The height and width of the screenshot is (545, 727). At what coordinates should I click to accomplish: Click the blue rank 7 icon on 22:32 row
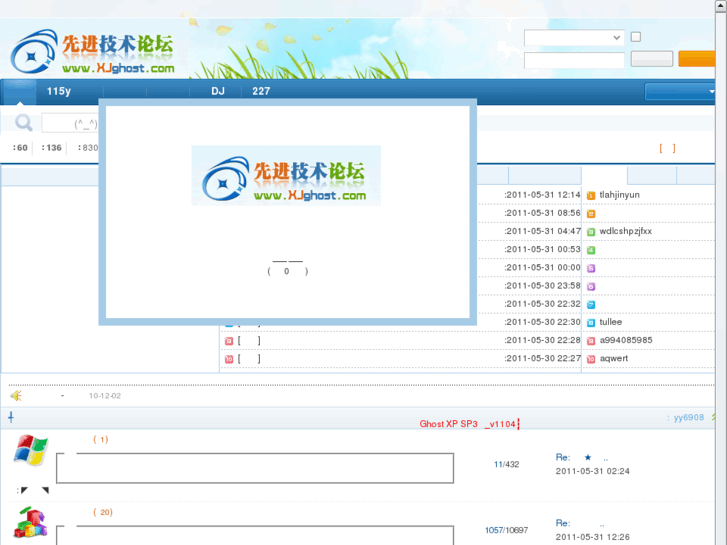(591, 304)
